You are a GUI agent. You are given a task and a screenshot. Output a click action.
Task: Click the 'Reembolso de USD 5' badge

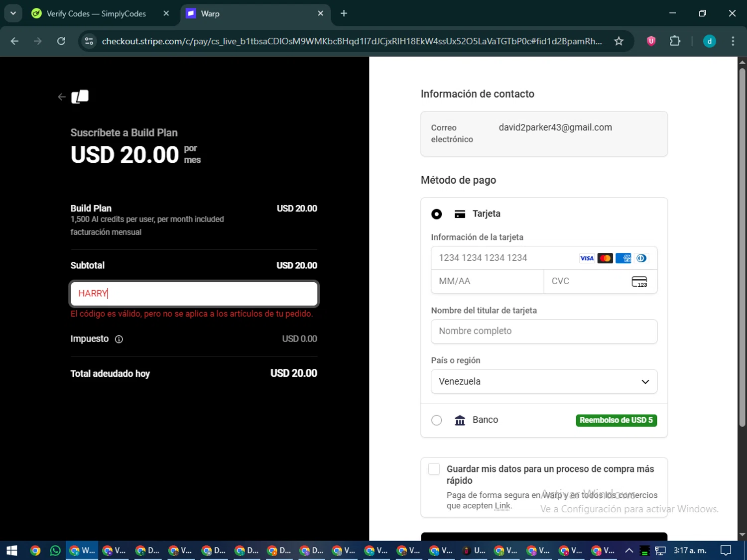click(616, 420)
